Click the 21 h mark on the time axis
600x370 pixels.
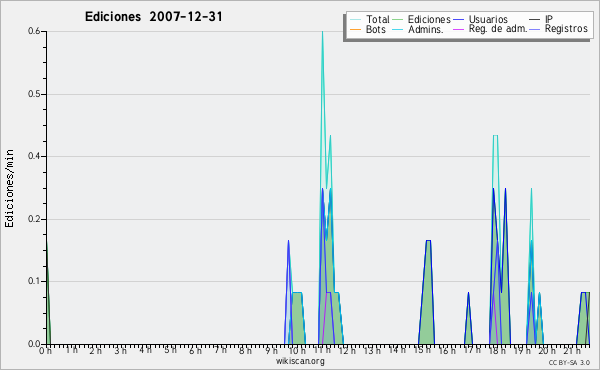(x=571, y=350)
